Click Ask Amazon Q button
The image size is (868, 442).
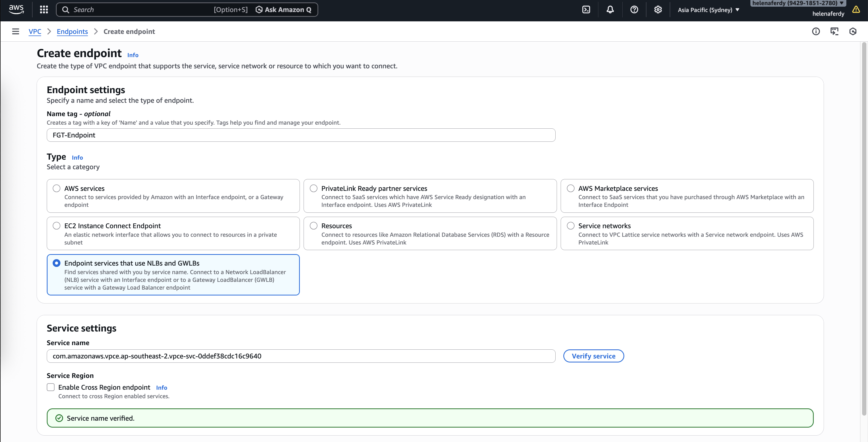click(284, 10)
